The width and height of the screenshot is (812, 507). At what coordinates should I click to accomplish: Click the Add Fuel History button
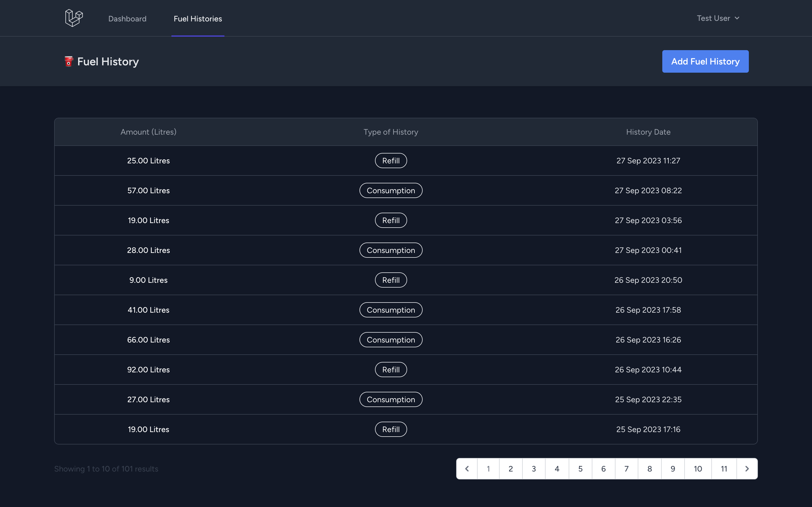(x=705, y=61)
